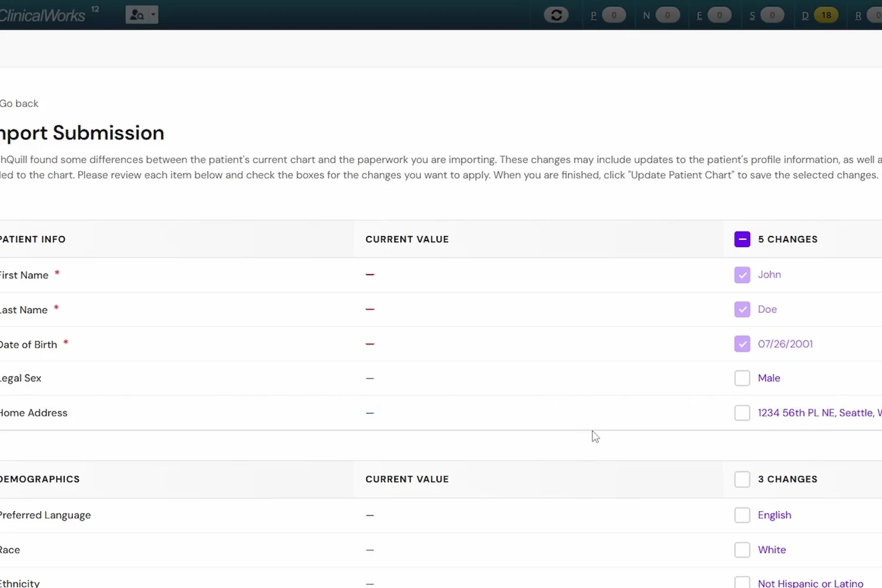Click the Not Hispanic or Latino value
882x588 pixels.
(810, 583)
